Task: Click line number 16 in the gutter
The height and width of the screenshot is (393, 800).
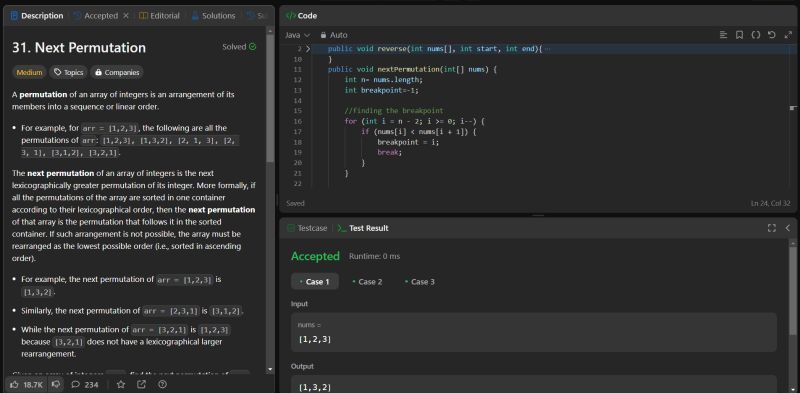Action: click(298, 121)
